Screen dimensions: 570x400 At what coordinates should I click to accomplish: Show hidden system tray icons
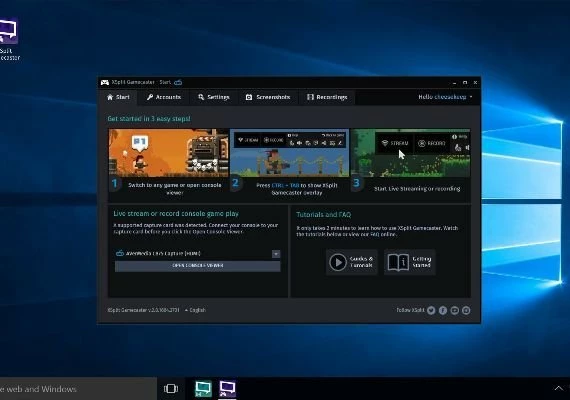(558, 388)
